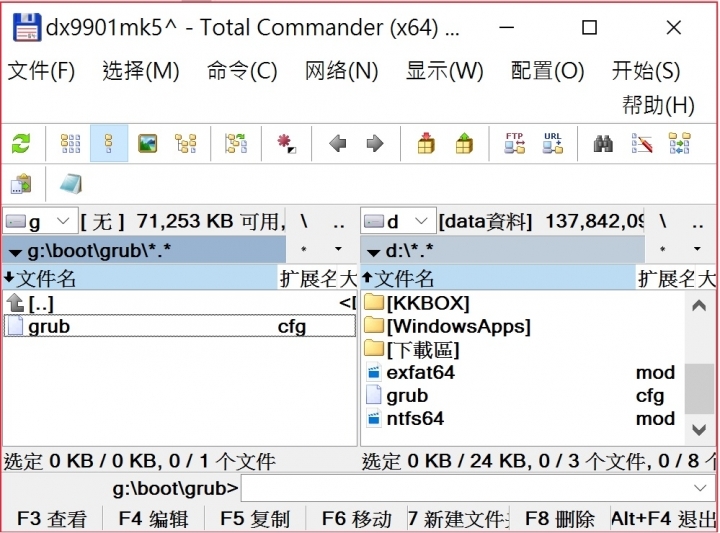Select the [WindowsApps] folder row

tap(523, 326)
